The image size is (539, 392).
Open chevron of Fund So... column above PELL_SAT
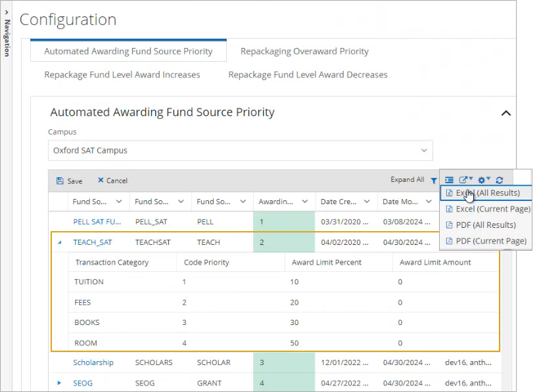tap(181, 202)
